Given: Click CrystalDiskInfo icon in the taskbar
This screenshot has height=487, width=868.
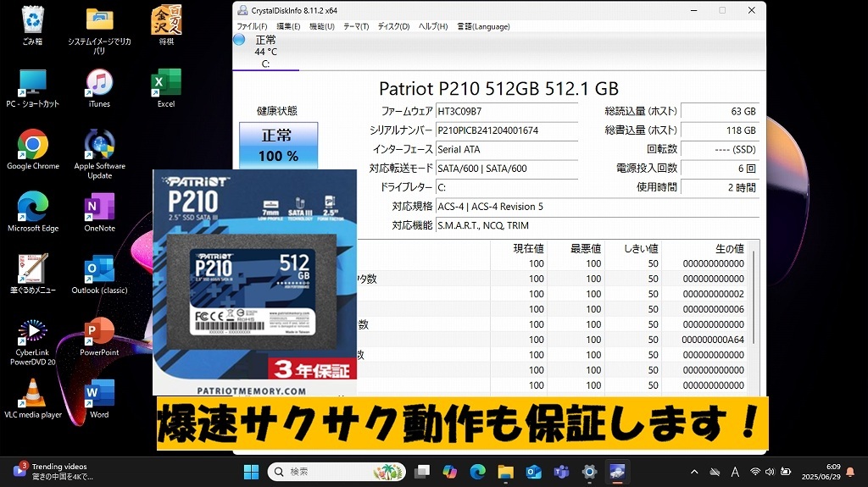Looking at the screenshot, I should click(x=617, y=472).
